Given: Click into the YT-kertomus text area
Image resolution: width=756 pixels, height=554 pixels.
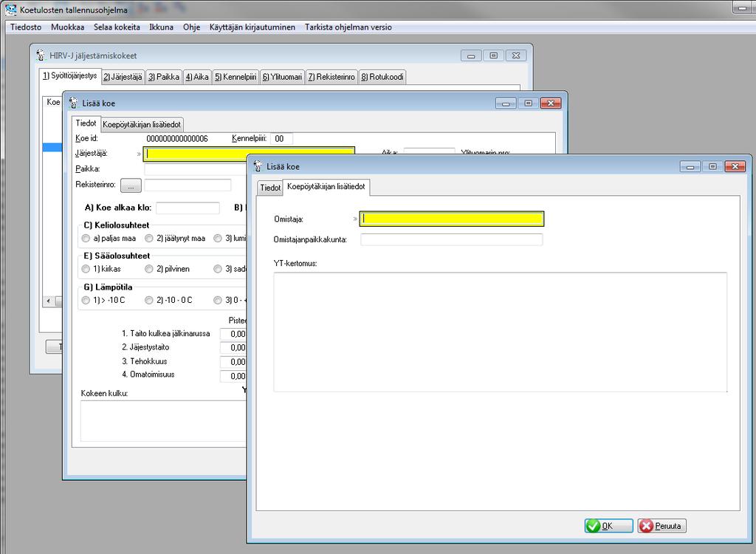Looking at the screenshot, I should pyautogui.click(x=500, y=332).
